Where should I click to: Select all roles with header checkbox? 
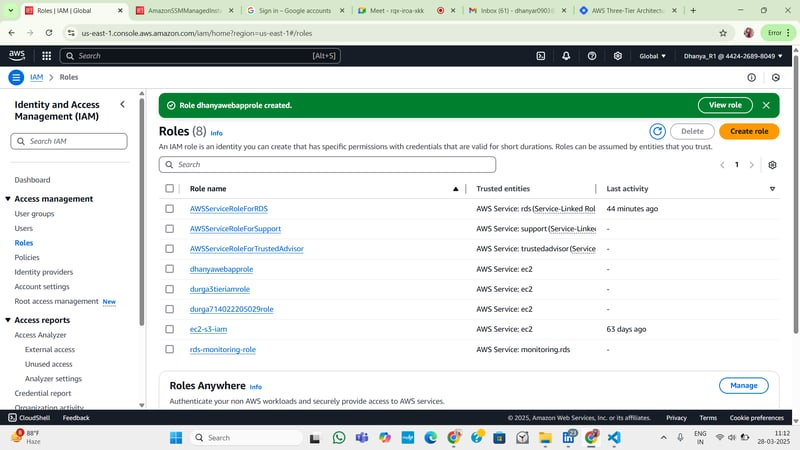[x=169, y=189]
